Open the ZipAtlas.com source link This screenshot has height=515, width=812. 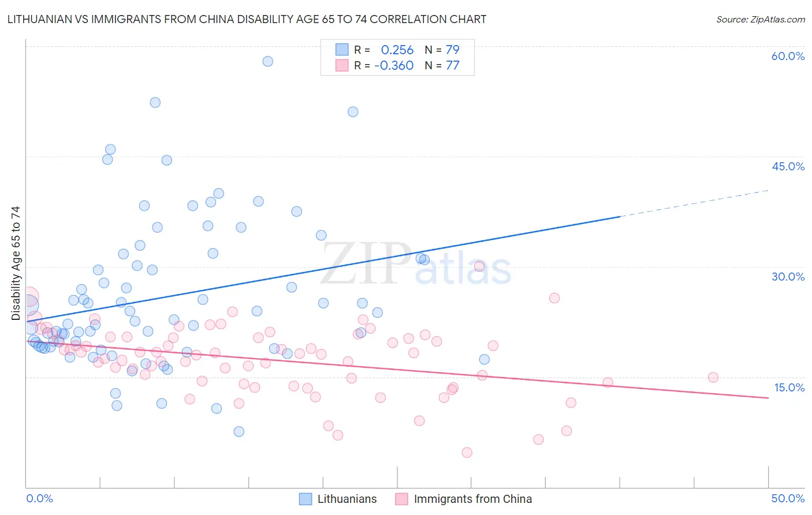click(761, 19)
